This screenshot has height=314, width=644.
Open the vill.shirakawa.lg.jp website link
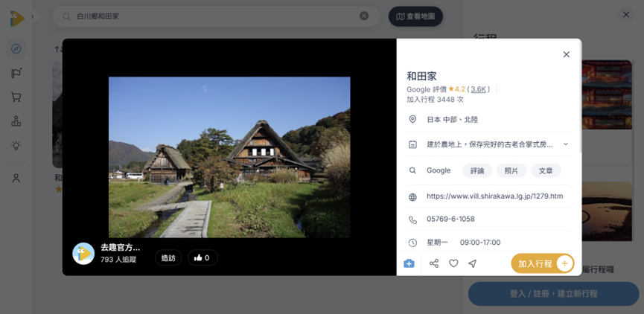tap(495, 196)
